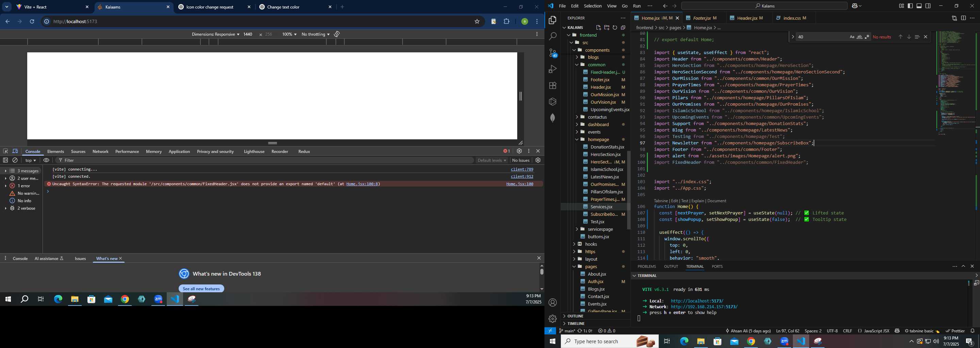Clear the DevTools console
This screenshot has width=980, height=348.
click(15, 160)
